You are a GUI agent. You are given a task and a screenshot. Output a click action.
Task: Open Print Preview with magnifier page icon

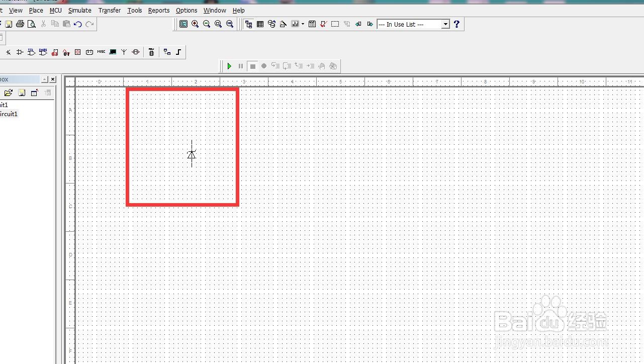pos(32,24)
